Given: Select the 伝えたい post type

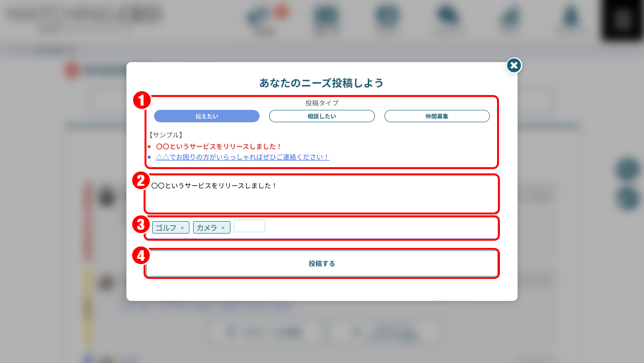Looking at the screenshot, I should 207,116.
